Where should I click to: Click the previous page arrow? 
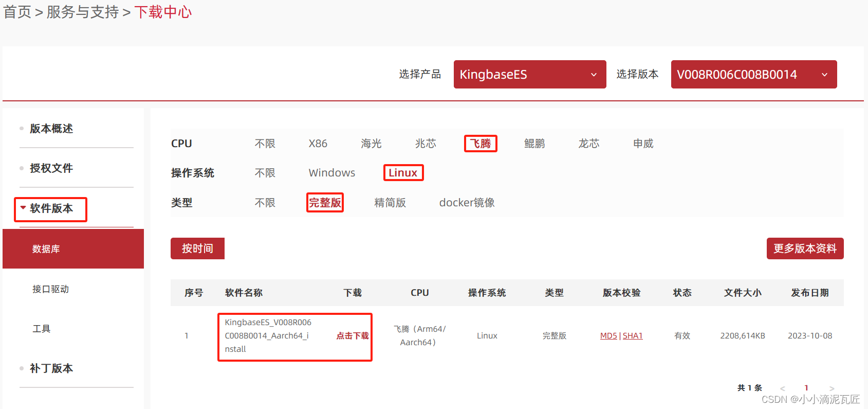point(783,388)
